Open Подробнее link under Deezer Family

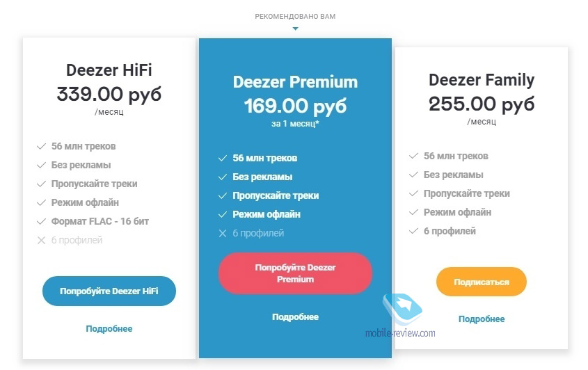tap(482, 319)
